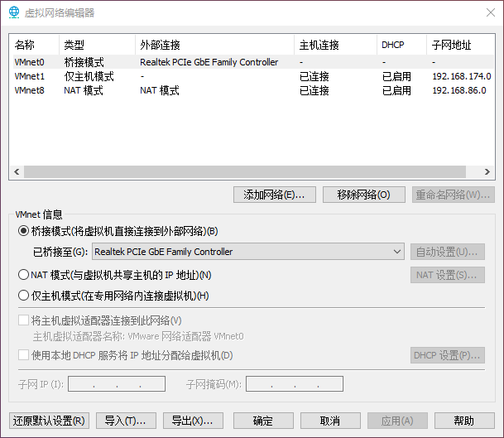Open NAT 设置(S)... button
504x438 pixels.
coord(448,275)
